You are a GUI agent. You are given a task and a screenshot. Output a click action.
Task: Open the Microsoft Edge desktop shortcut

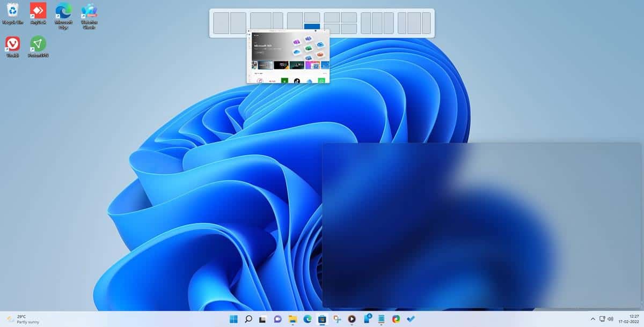pos(63,15)
